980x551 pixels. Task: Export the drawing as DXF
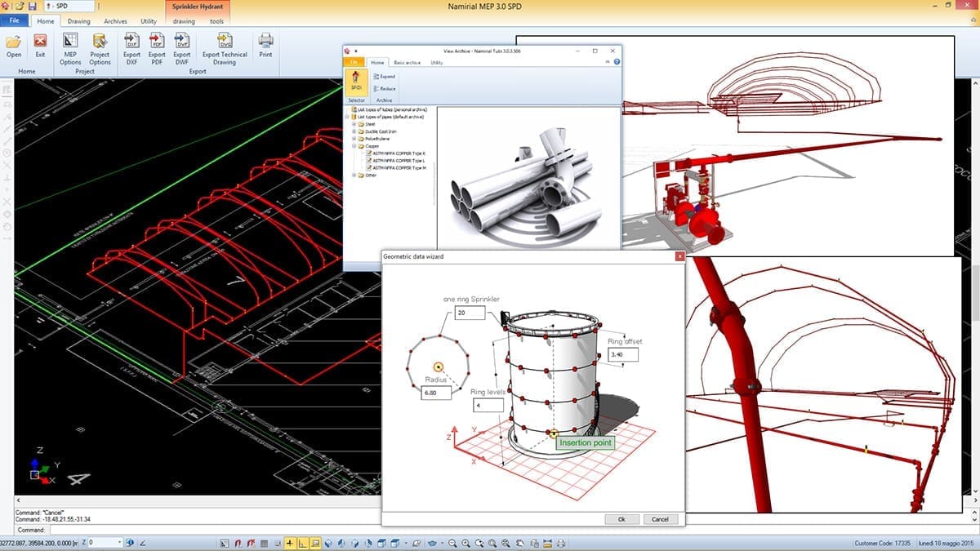tap(131, 48)
